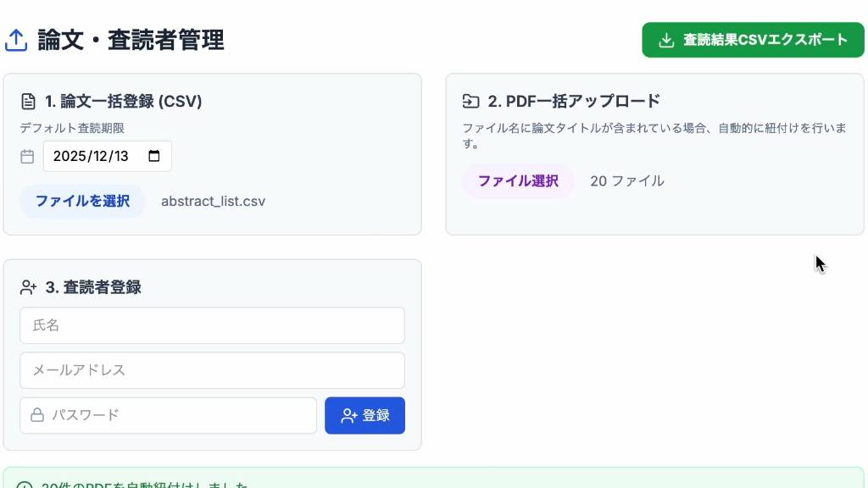The width and height of the screenshot is (868, 488).
Task: Focus the 氏名 name input field
Action: [x=212, y=325]
